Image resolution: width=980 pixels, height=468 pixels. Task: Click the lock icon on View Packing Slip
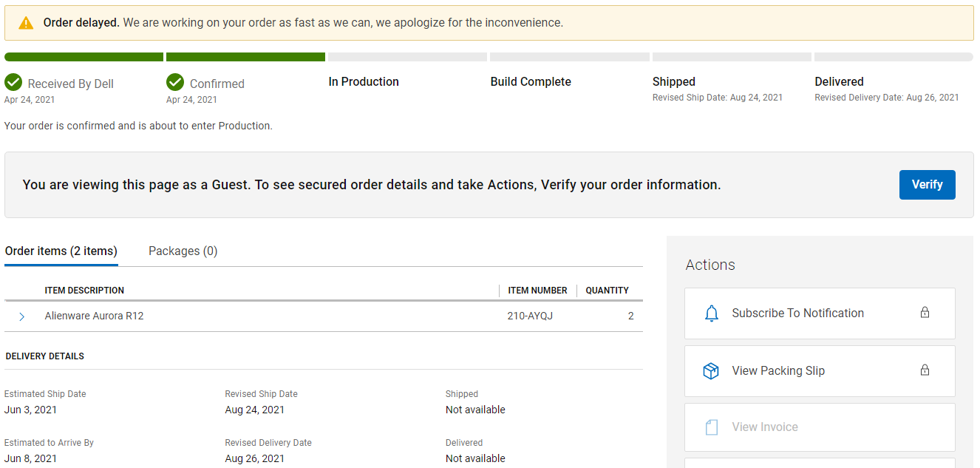(925, 370)
